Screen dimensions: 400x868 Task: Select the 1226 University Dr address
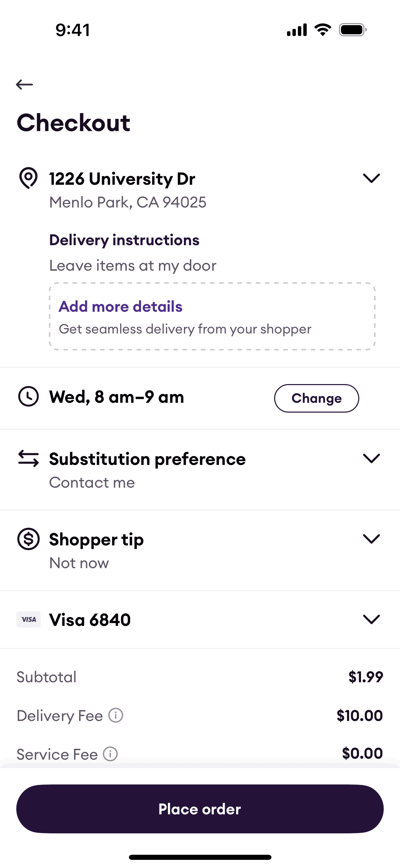[122, 179]
